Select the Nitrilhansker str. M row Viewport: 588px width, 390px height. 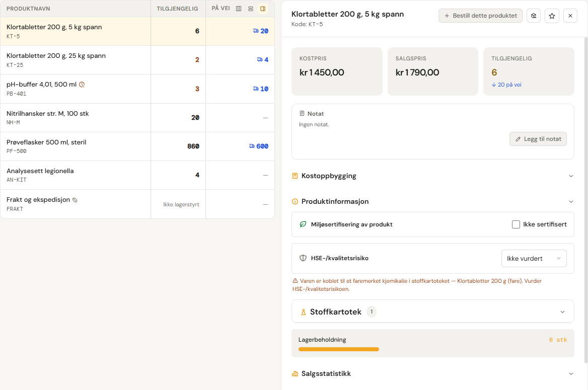[137, 118]
